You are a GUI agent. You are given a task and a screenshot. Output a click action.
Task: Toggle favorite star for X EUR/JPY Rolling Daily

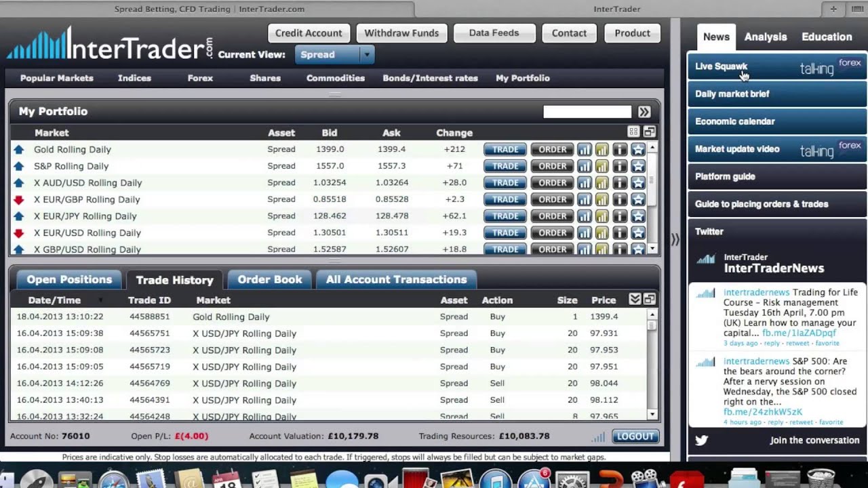tap(637, 216)
